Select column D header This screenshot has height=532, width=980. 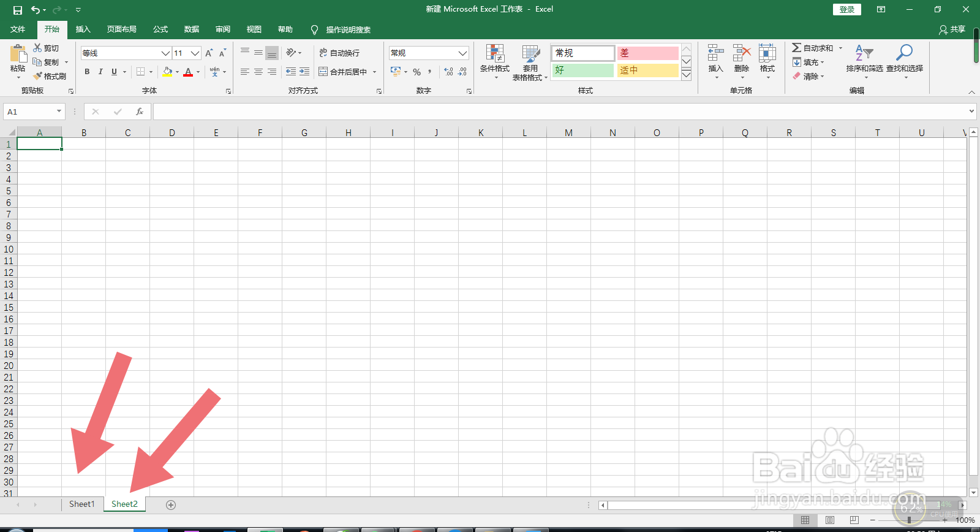pyautogui.click(x=171, y=132)
